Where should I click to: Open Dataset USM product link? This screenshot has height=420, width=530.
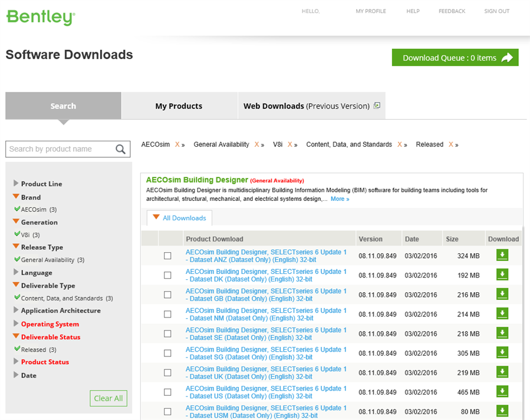pos(266,412)
